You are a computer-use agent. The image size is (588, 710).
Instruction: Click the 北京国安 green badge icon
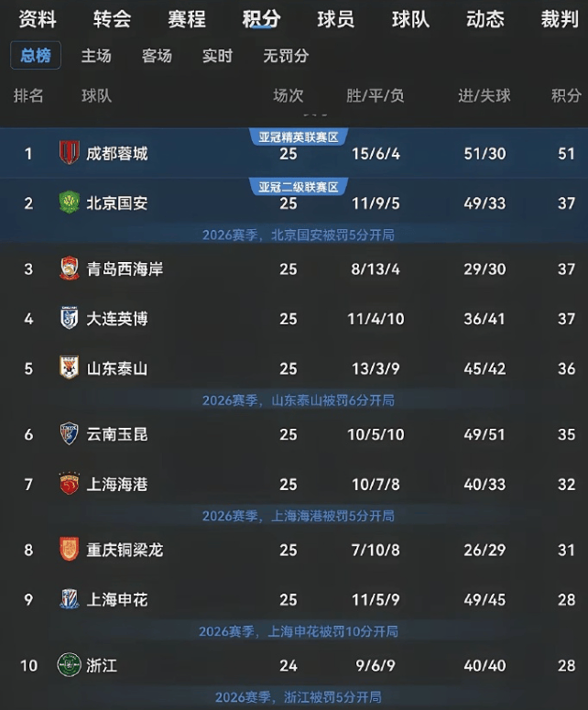tap(70, 202)
